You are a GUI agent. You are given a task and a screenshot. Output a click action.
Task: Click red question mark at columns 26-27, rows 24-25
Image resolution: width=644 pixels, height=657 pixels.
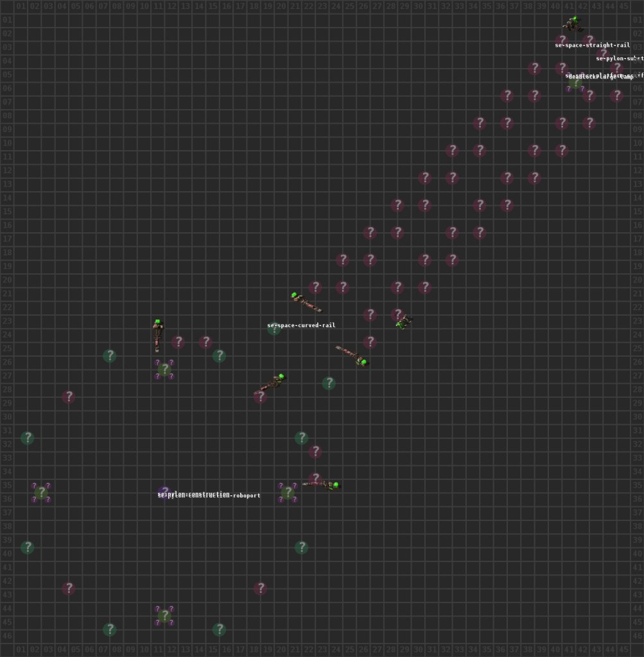(370, 342)
